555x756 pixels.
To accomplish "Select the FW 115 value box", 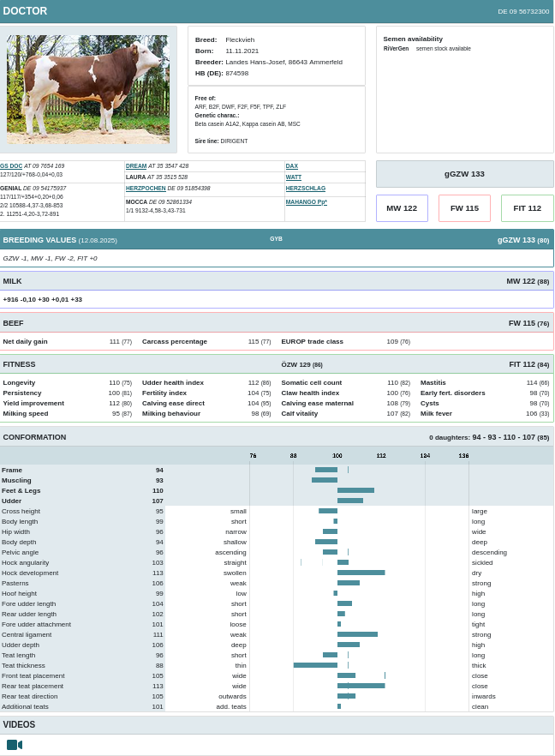I will pos(464,208).
